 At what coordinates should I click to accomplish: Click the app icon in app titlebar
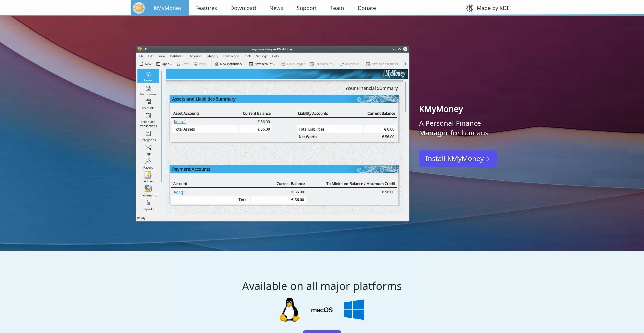(140, 49)
